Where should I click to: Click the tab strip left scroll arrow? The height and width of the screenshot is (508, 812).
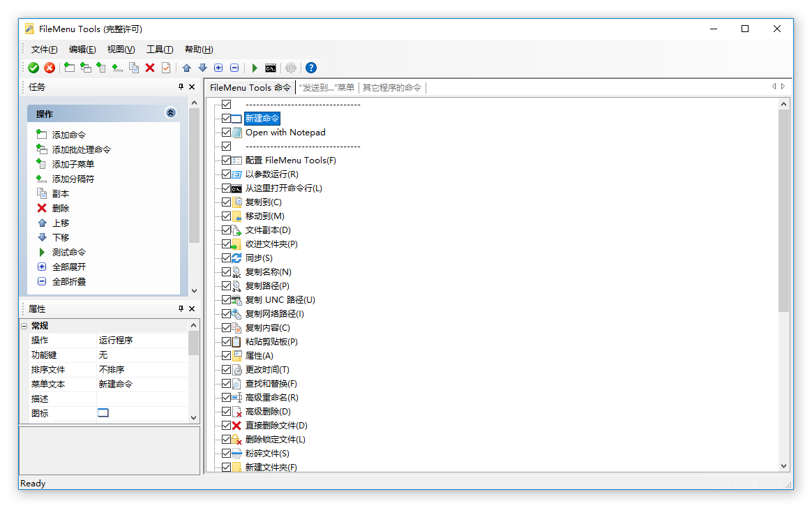click(774, 87)
